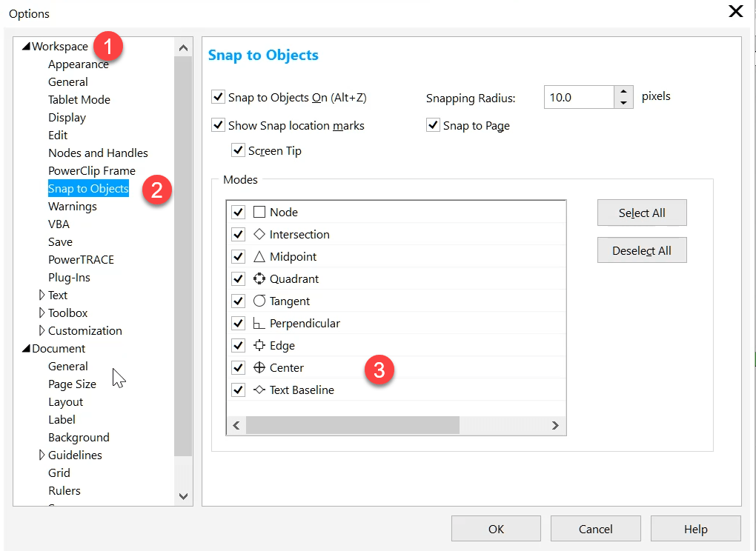This screenshot has width=756, height=551.
Task: Click the Edge snap mode icon
Action: tap(259, 346)
